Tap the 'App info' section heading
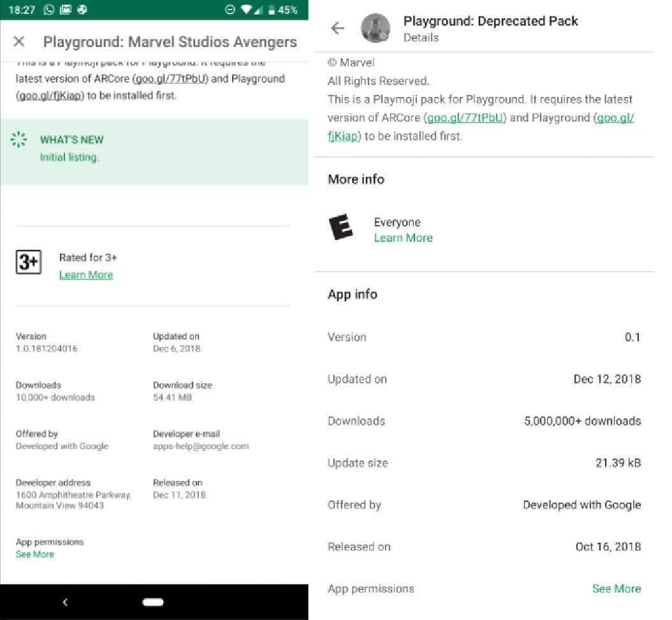 pos(353,295)
